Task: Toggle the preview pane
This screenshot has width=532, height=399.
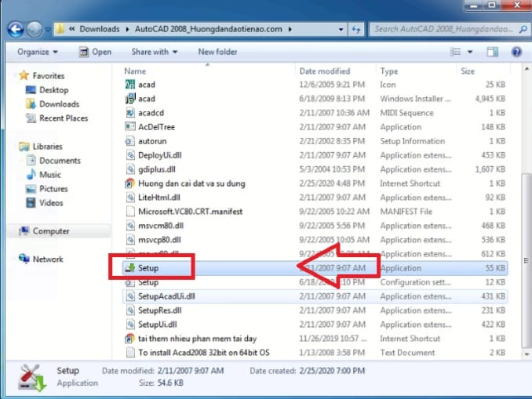Action: click(x=492, y=52)
